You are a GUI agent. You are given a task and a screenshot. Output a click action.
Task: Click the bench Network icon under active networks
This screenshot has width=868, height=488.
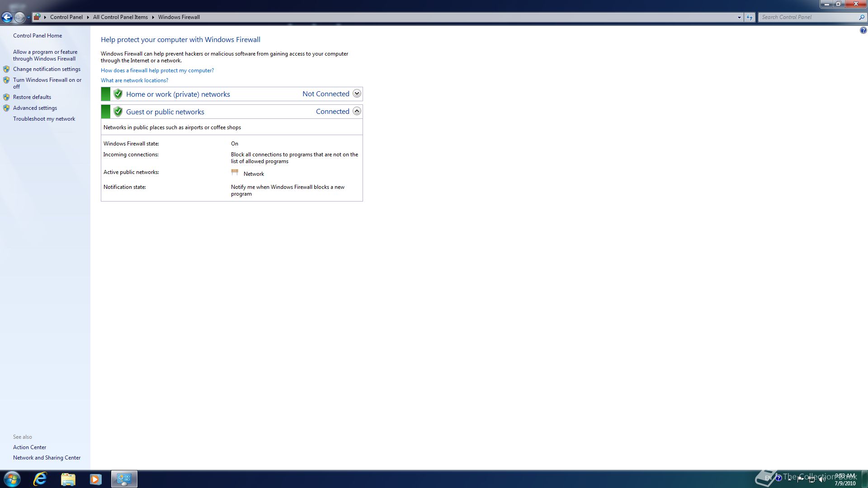[x=235, y=173]
